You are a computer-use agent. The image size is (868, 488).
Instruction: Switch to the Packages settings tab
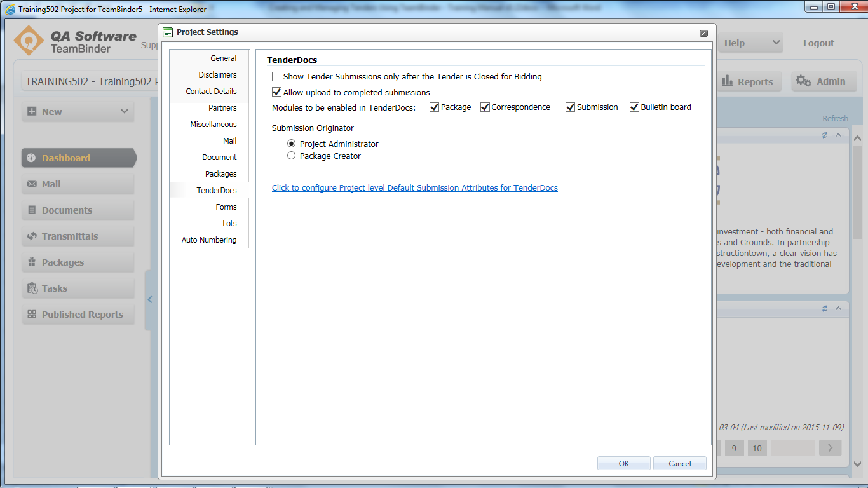(x=221, y=174)
